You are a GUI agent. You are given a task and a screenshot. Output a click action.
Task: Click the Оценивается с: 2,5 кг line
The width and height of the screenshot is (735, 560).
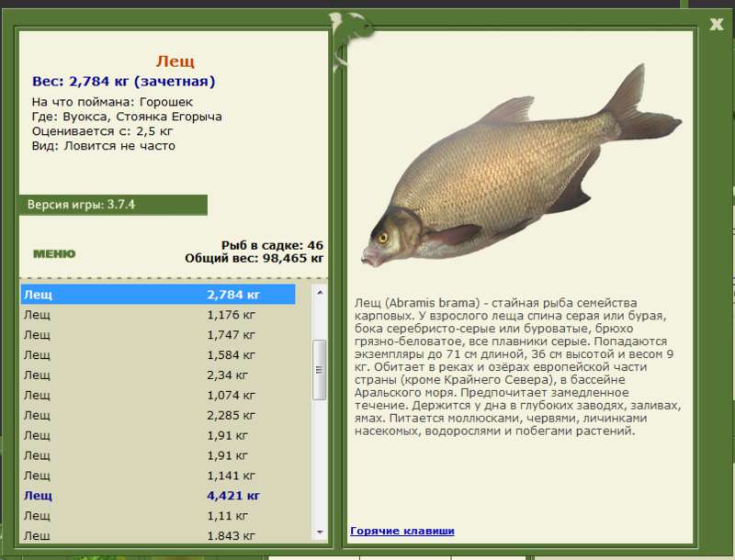pos(102,131)
